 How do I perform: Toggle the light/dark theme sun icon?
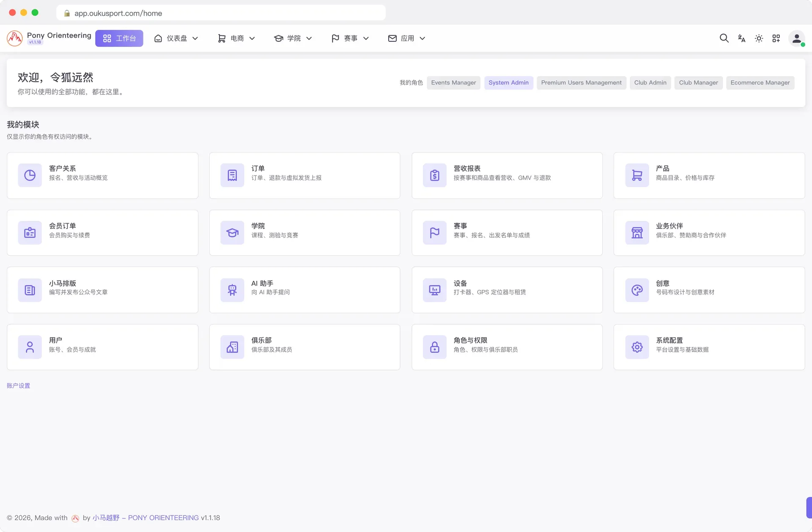(759, 38)
